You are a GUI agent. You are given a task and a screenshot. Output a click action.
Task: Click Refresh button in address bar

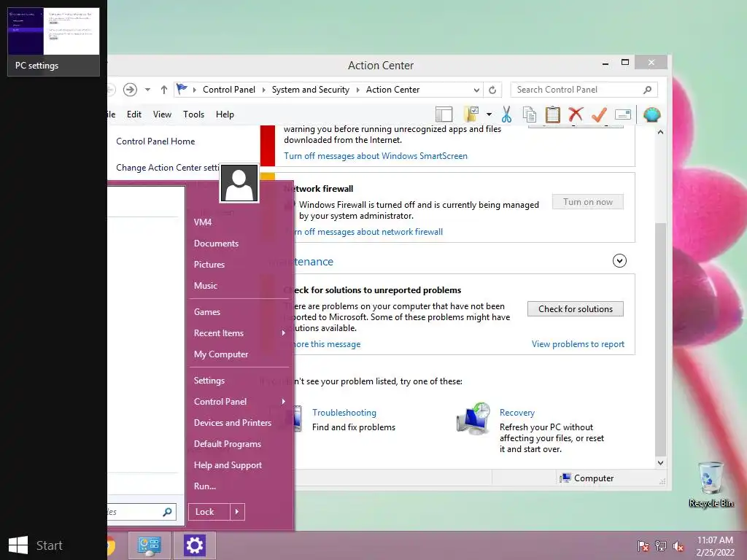click(x=492, y=90)
